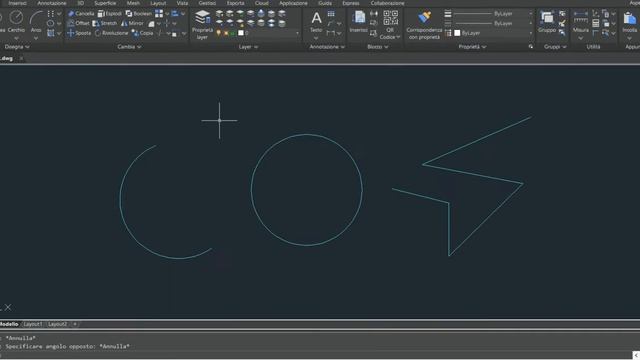This screenshot has height=360, width=640.
Task: Click the table icon in Annotazione panel
Action: click(331, 14)
